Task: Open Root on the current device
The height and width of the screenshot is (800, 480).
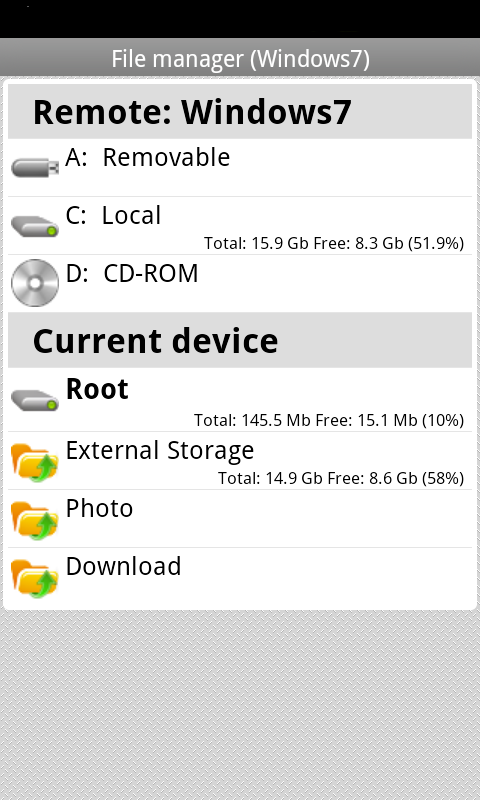Action: tap(240, 399)
